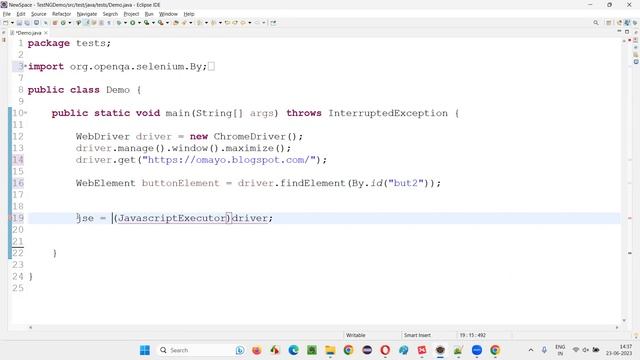640x360 pixels.
Task: Click the vertical scrollbar down arrow
Action: coord(624,320)
